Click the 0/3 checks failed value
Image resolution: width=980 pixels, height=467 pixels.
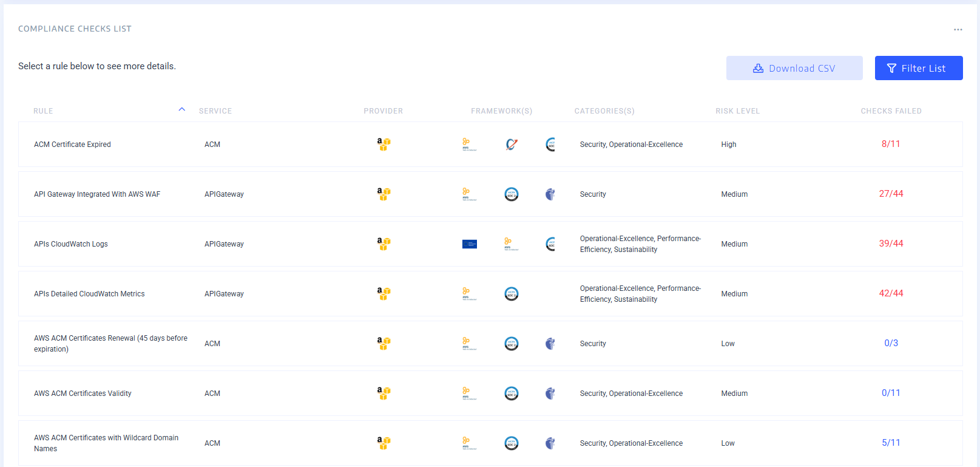[891, 343]
